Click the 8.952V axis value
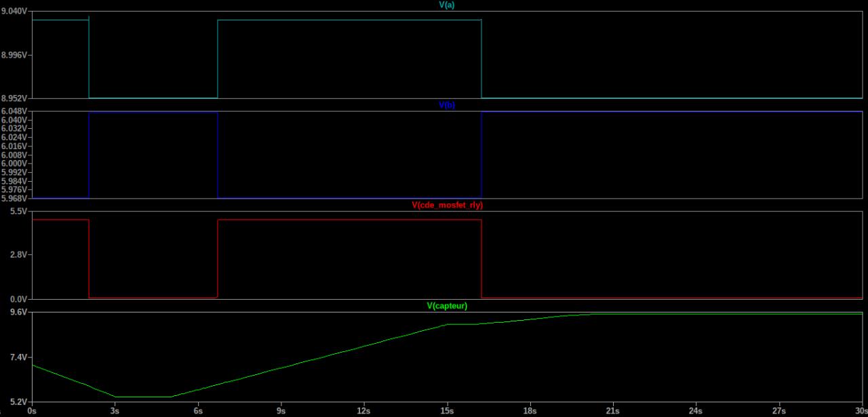Viewport: 868px width, 417px height. [x=14, y=98]
